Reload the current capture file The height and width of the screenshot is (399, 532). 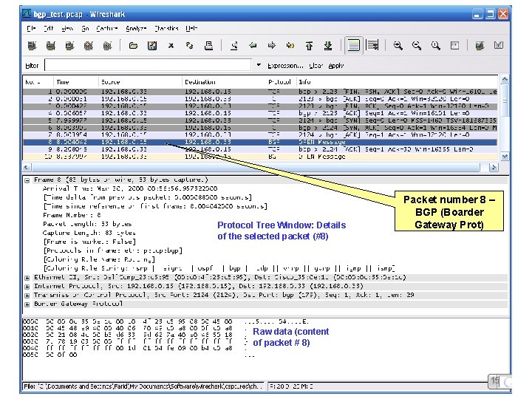point(190,46)
